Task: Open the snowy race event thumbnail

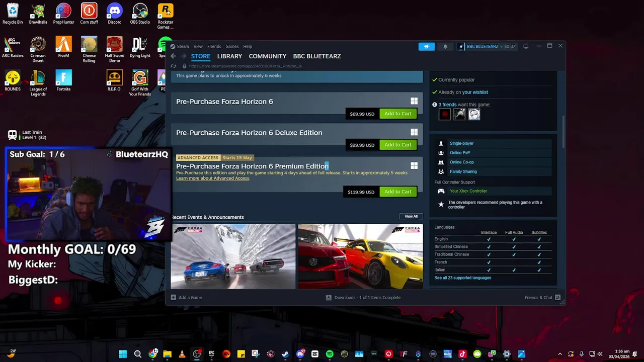Action: click(233, 256)
